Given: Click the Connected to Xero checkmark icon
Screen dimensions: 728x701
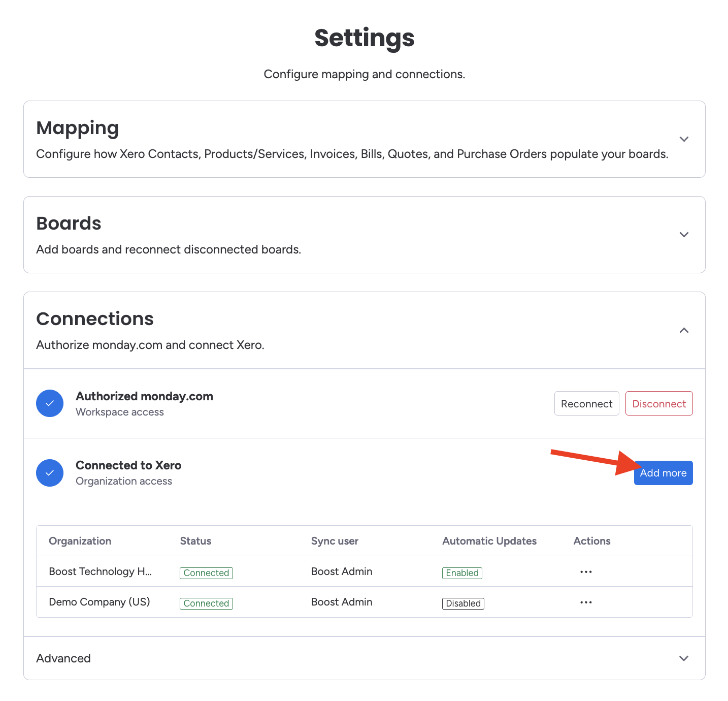Looking at the screenshot, I should 50,473.
